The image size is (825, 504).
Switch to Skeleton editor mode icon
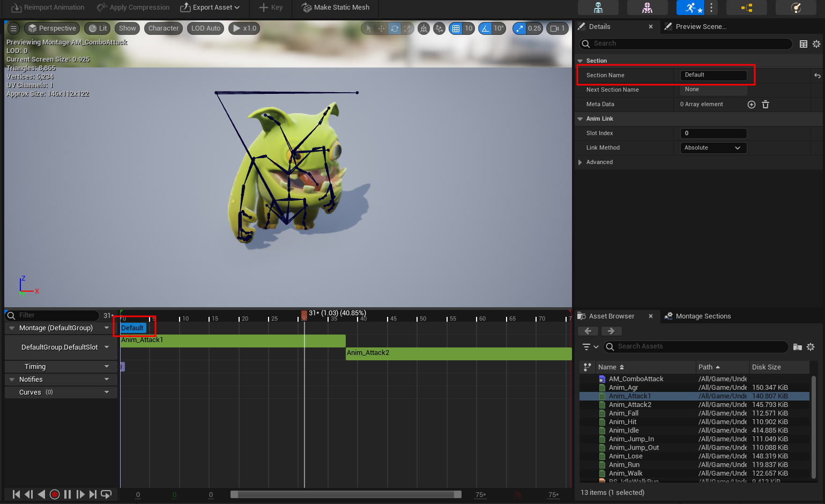click(598, 8)
